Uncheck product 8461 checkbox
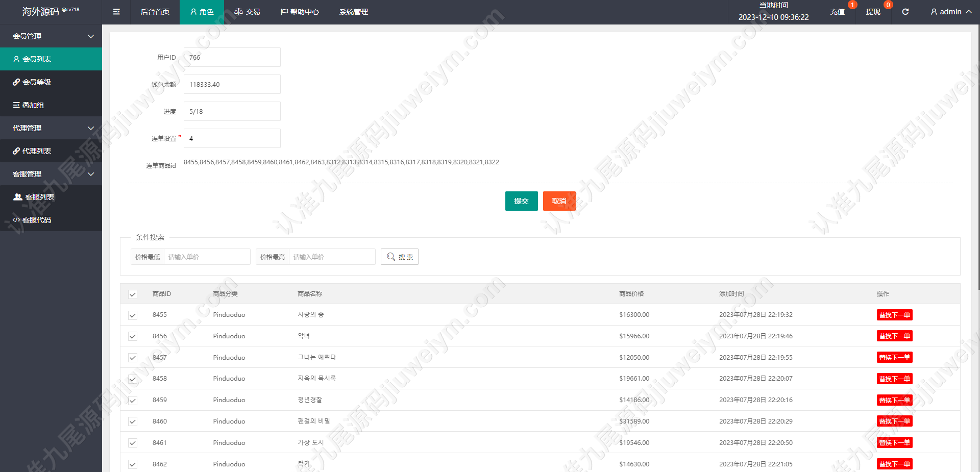This screenshot has width=980, height=472. point(133,443)
